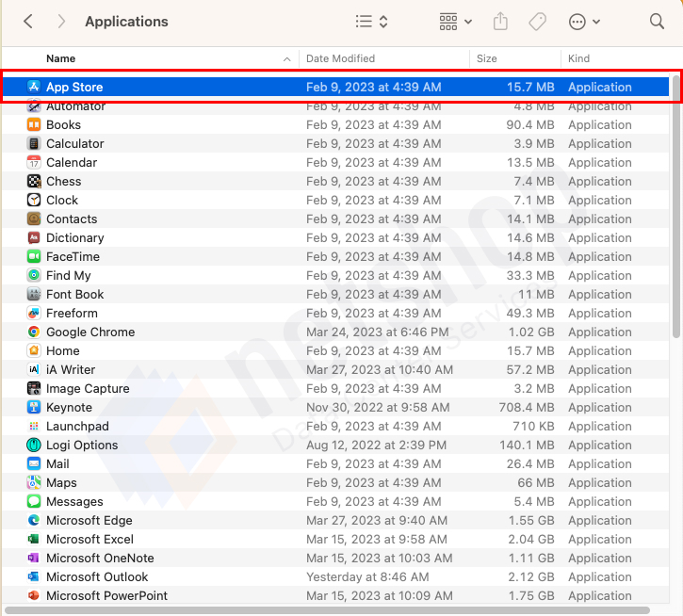Click the Edit Tags icon
The image size is (683, 616).
coord(538,22)
